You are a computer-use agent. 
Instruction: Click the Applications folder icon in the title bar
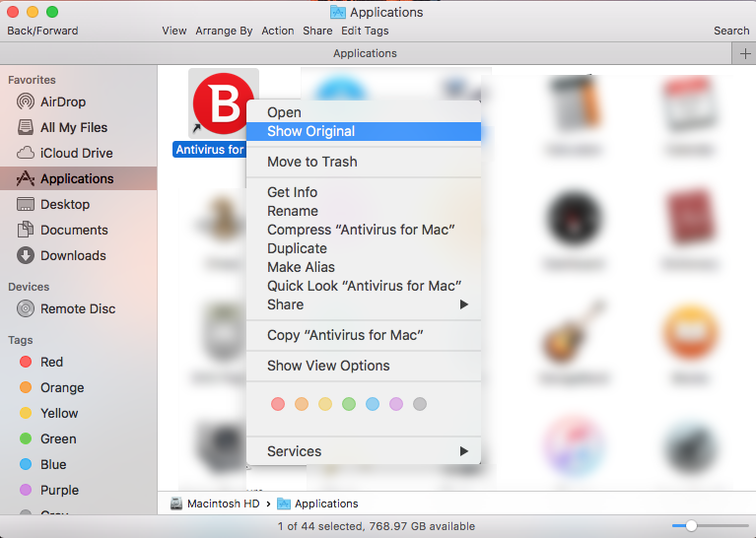[x=337, y=12]
